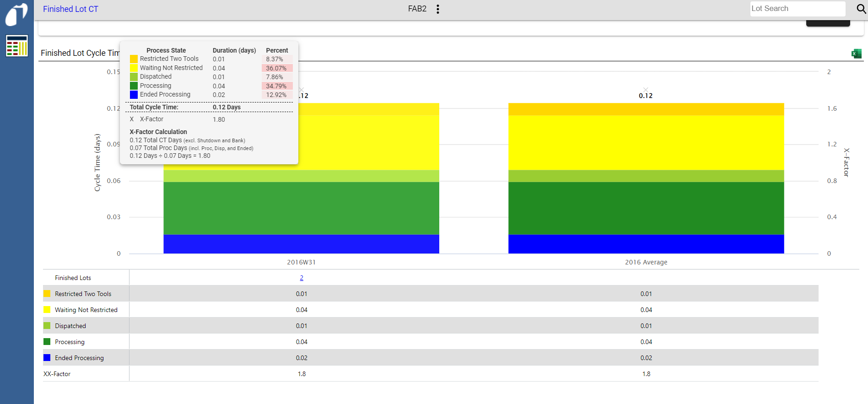Click the Waiting Not Restricted yellow legend swatch
The image size is (868, 404).
click(47, 310)
